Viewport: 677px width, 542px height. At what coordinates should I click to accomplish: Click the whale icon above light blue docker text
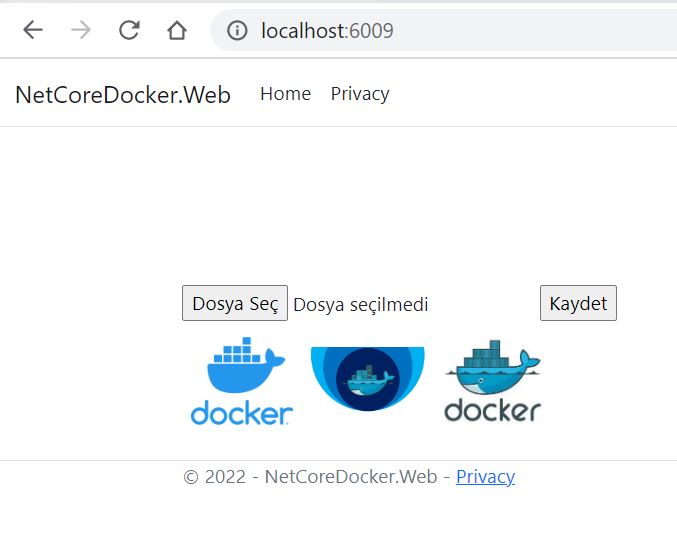245,365
